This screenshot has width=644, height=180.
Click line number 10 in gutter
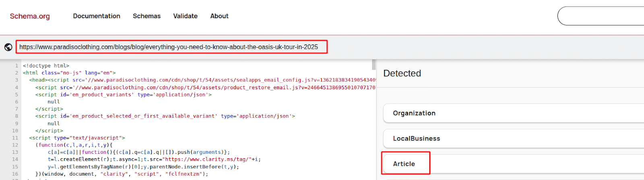[15, 130]
